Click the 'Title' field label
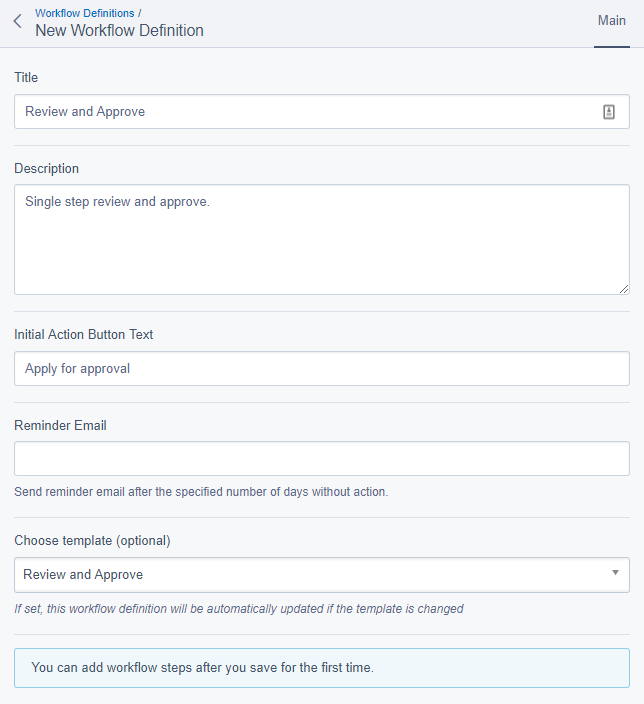The width and height of the screenshot is (644, 704). (x=26, y=77)
